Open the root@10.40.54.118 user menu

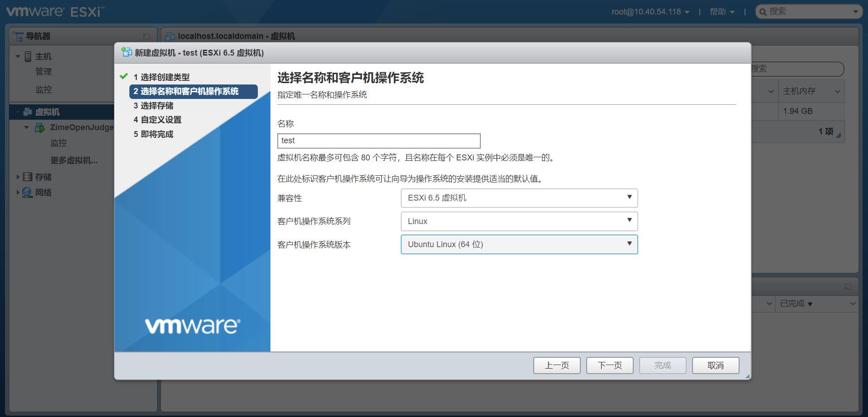click(650, 12)
